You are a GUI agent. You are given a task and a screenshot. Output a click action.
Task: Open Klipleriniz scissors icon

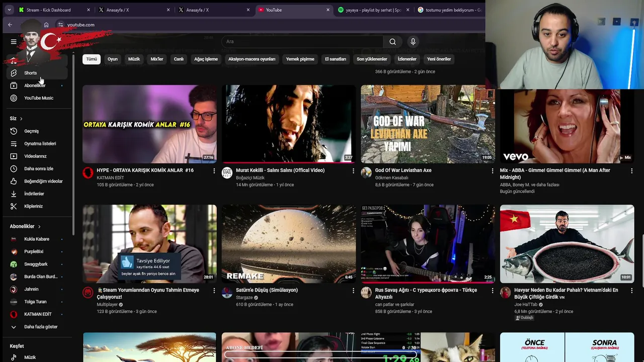(x=14, y=206)
